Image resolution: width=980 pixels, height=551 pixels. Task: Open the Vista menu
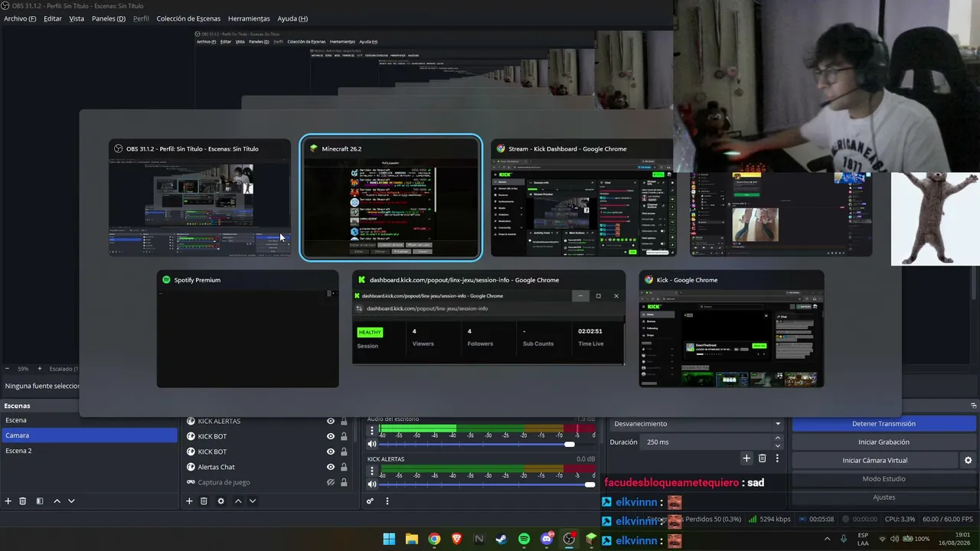[77, 18]
